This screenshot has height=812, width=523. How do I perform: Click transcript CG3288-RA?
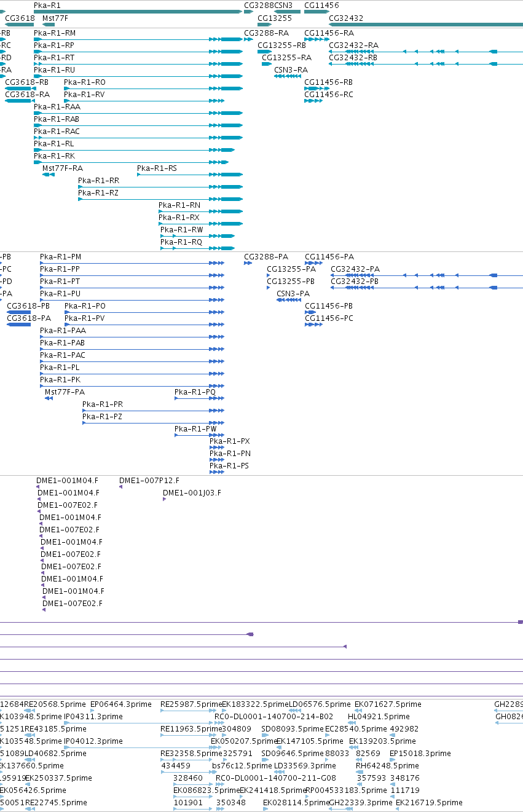click(266, 33)
